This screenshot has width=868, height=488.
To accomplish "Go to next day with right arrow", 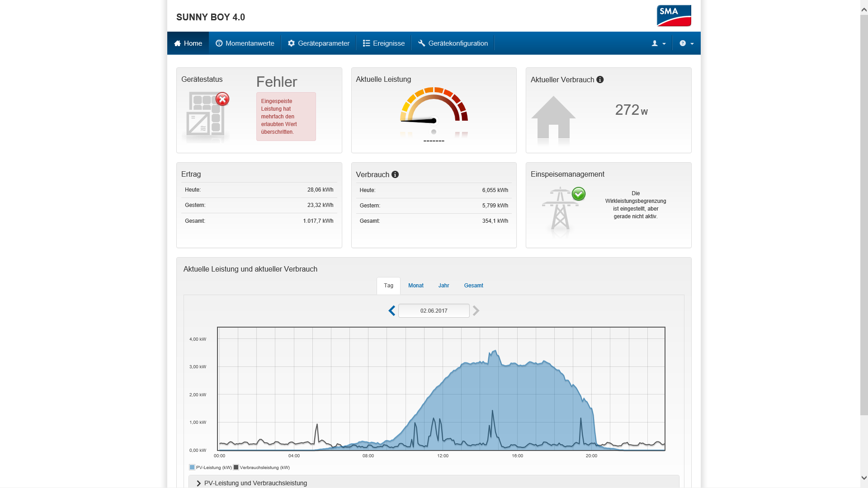I will tap(476, 311).
